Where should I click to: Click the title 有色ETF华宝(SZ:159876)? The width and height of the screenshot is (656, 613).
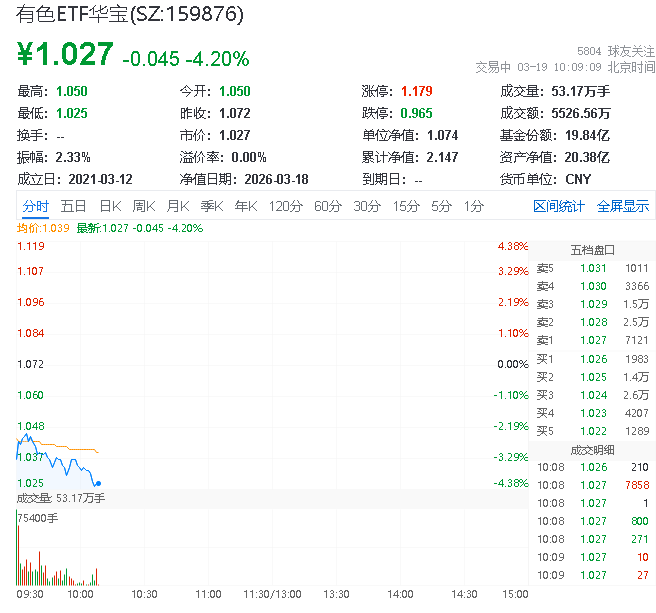pos(130,14)
